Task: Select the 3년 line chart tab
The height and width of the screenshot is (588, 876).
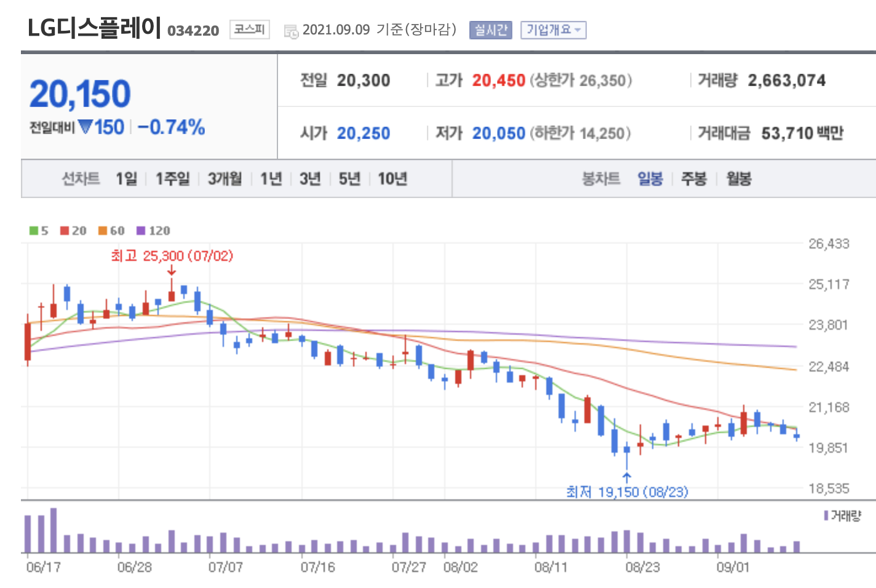Action: [x=310, y=179]
